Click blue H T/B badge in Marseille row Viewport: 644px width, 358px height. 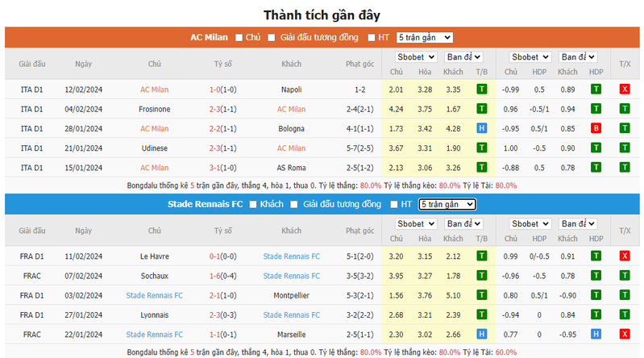click(482, 335)
